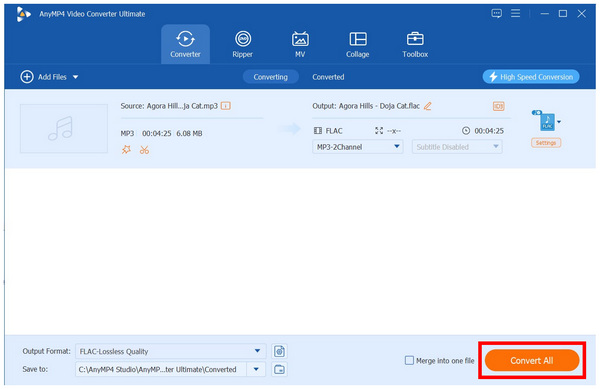Switch to the Collage tab
Screen dimensions: 600x389
pyautogui.click(x=357, y=44)
